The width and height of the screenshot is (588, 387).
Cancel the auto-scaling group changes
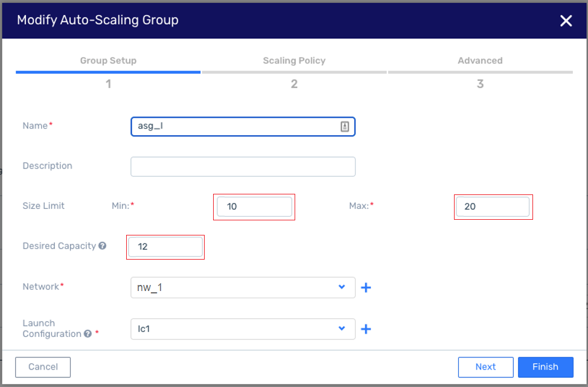coord(43,367)
